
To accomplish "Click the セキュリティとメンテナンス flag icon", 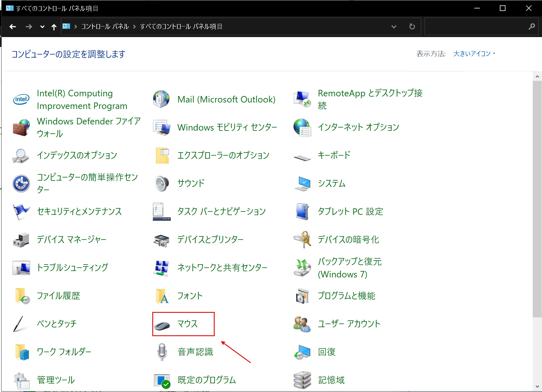I will [x=21, y=212].
